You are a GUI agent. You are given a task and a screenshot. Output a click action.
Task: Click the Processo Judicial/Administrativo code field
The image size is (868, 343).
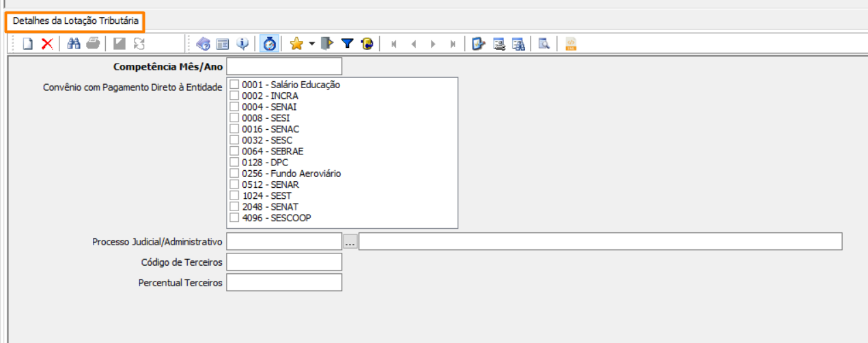(x=284, y=242)
